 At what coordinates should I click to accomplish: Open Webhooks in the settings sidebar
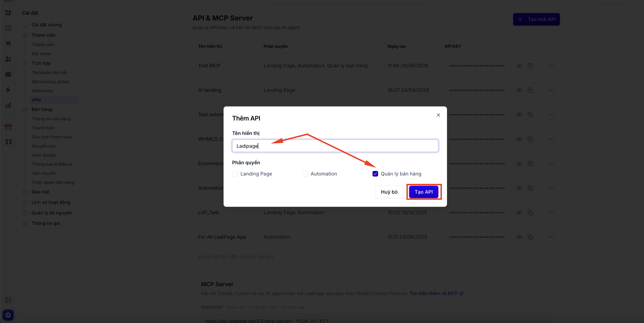point(43,91)
